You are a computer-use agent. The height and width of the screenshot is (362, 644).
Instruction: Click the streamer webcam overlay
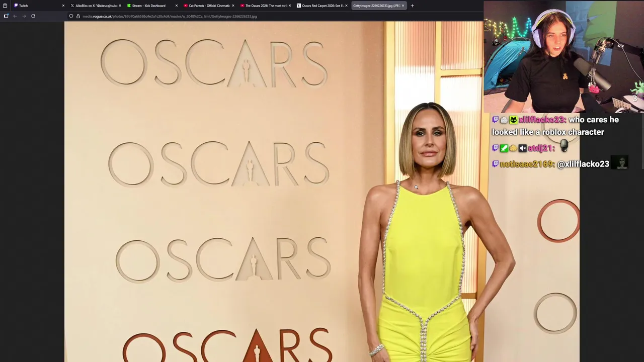pyautogui.click(x=563, y=56)
